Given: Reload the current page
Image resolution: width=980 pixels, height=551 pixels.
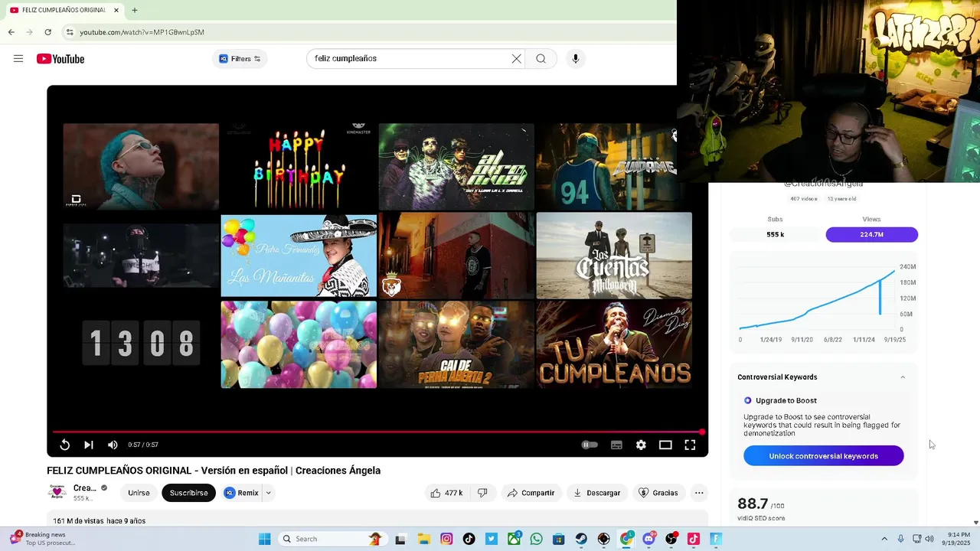Looking at the screenshot, I should pyautogui.click(x=47, y=32).
